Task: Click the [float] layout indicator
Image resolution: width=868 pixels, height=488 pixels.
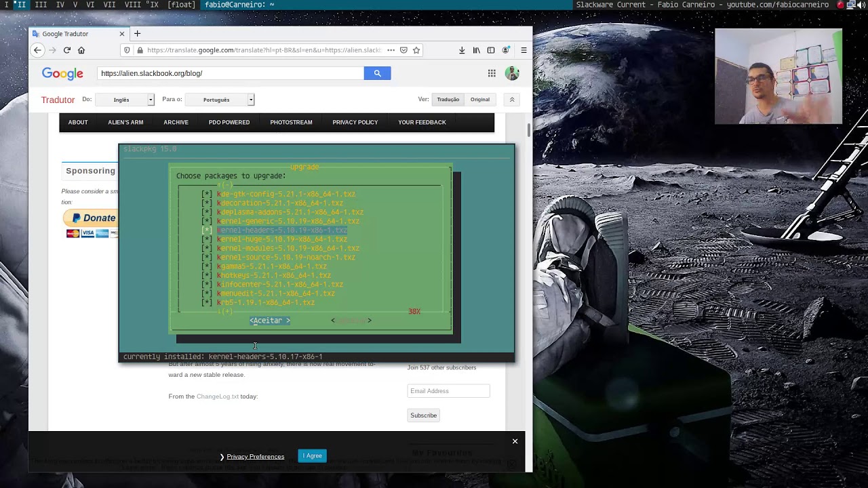Action: point(181,5)
